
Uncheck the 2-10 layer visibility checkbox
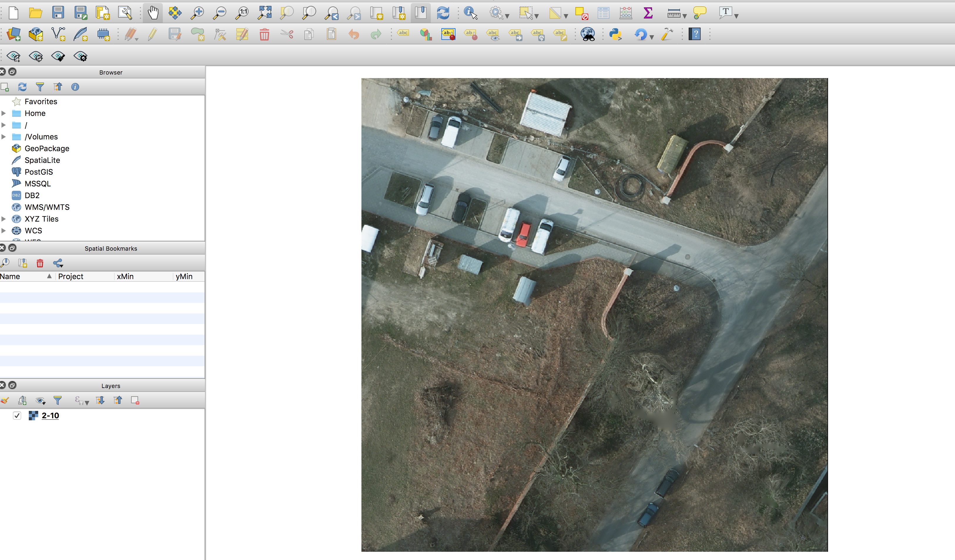(x=17, y=415)
